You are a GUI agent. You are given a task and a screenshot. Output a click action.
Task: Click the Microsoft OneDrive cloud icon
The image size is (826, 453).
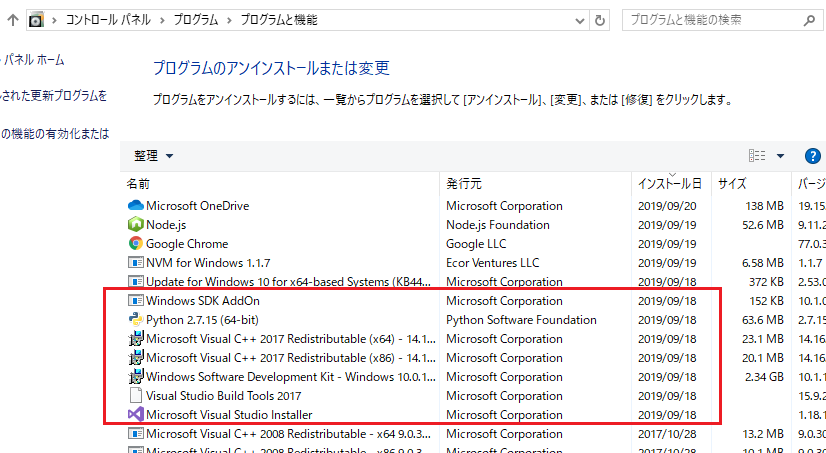(136, 206)
